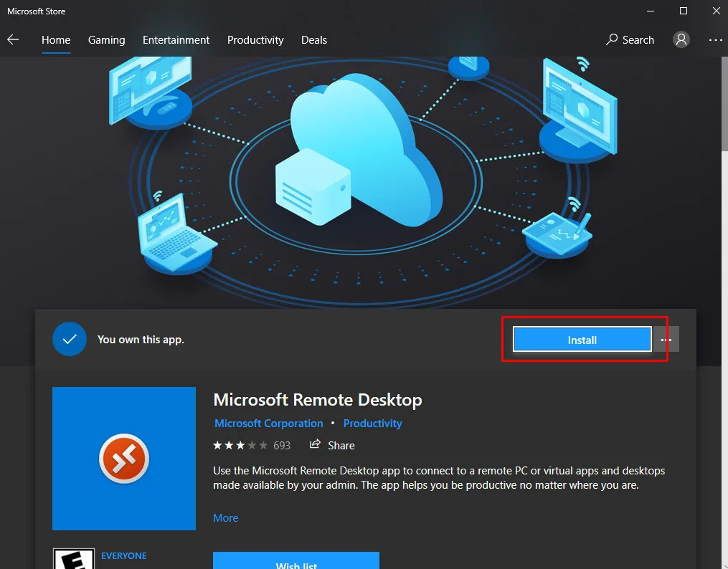The width and height of the screenshot is (728, 569).
Task: Click the owned-app checkmark icon
Action: click(x=70, y=339)
